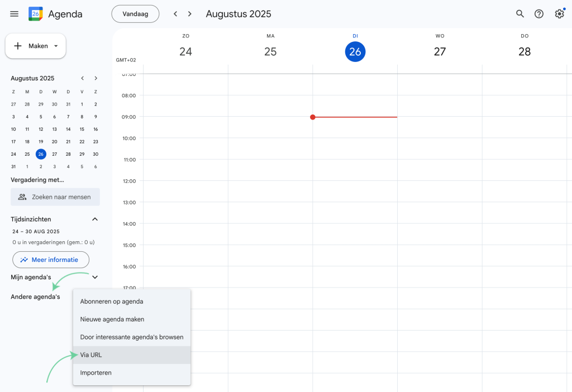The height and width of the screenshot is (392, 572).
Task: Open the main hamburger menu
Action: 14,14
